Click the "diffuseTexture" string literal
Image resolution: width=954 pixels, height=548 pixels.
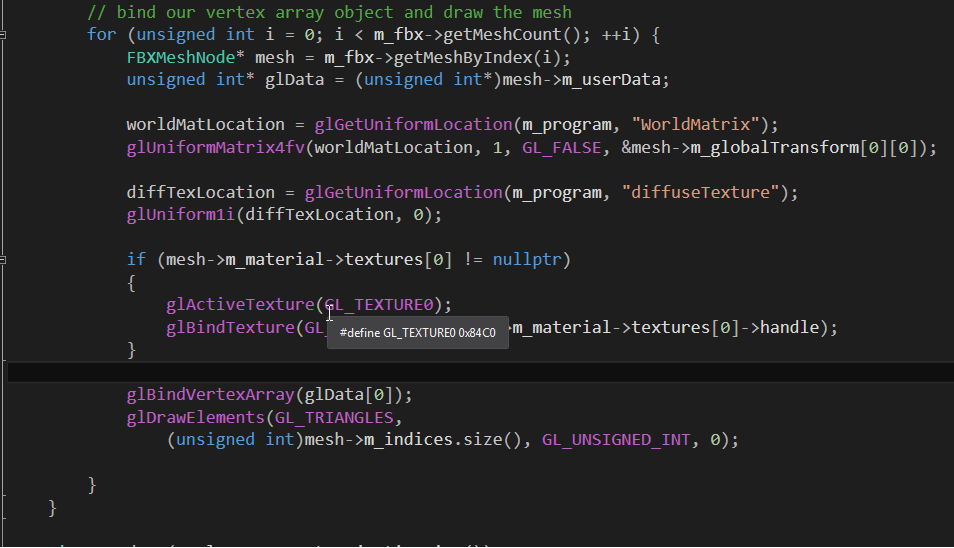701,193
